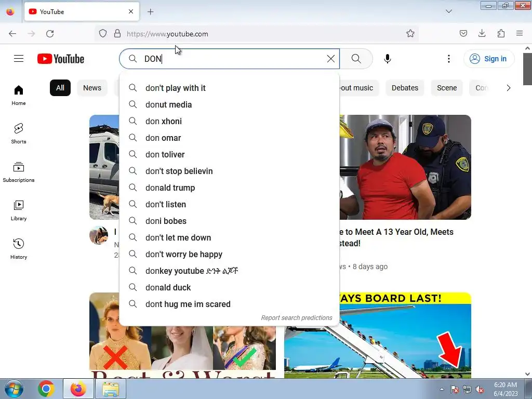Click Report search predictions link
Image resolution: width=532 pixels, height=399 pixels.
coord(297,318)
